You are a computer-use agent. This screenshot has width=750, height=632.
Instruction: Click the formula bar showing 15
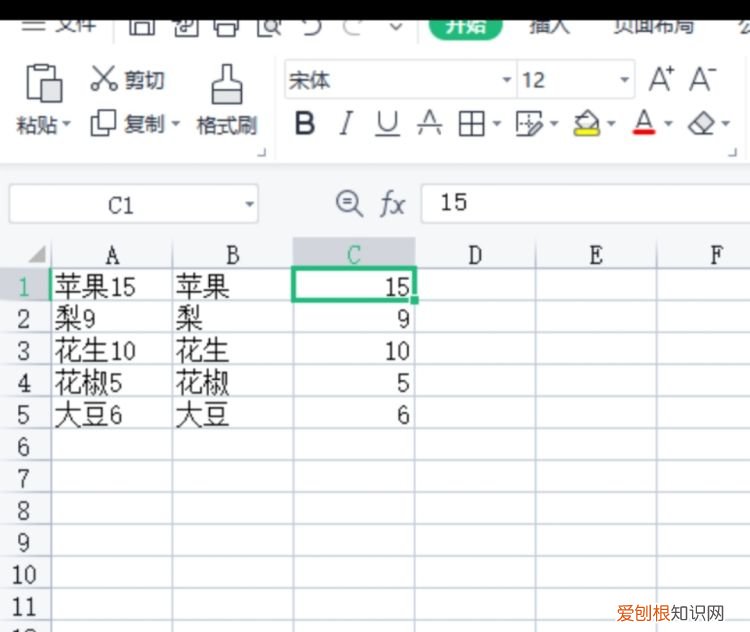[585, 203]
